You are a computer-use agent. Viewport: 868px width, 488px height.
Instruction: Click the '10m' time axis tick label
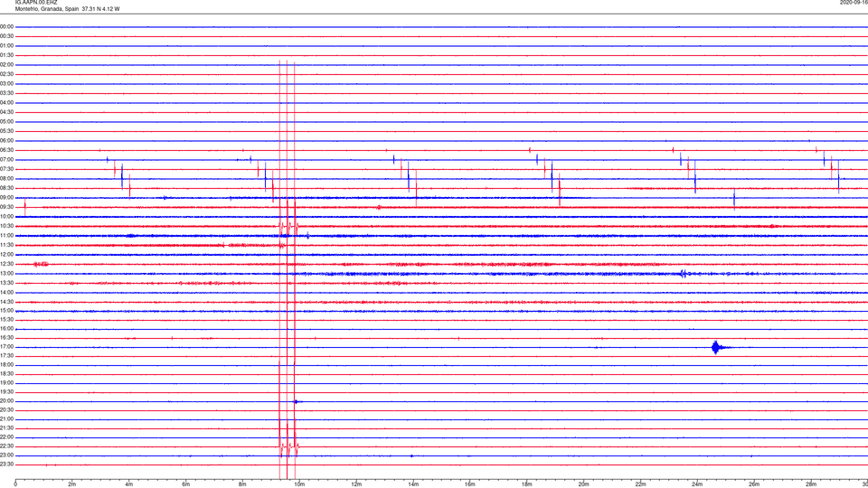pyautogui.click(x=299, y=484)
